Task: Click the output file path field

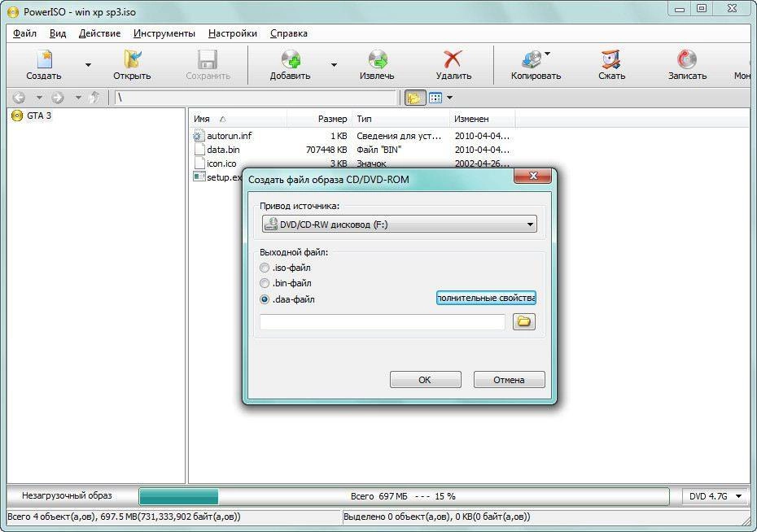Action: point(383,321)
